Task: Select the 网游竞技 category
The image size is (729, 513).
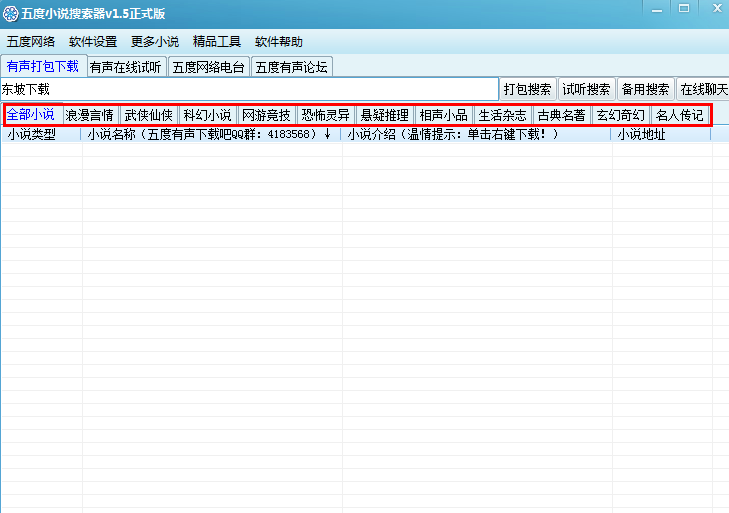Action: pos(266,115)
